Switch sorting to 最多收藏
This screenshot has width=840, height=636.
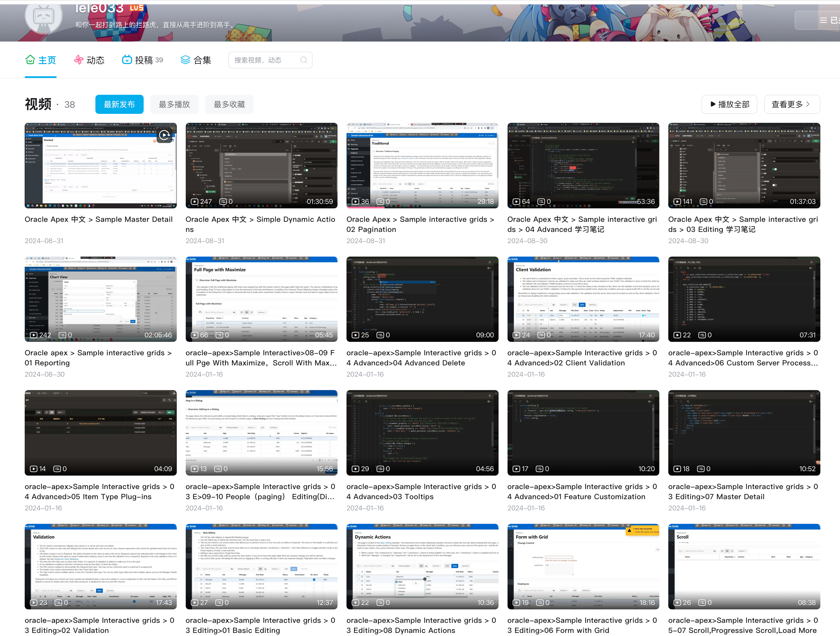pyautogui.click(x=229, y=104)
